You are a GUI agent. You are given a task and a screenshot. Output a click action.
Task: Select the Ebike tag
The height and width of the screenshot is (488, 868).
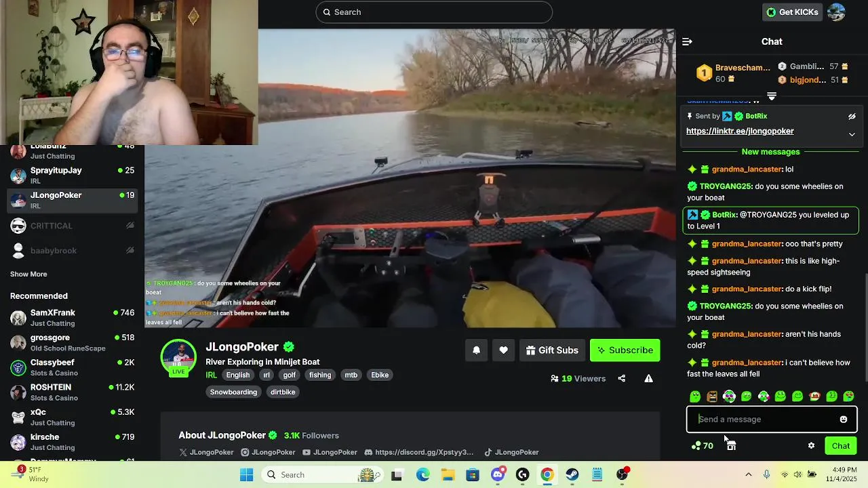pyautogui.click(x=380, y=375)
